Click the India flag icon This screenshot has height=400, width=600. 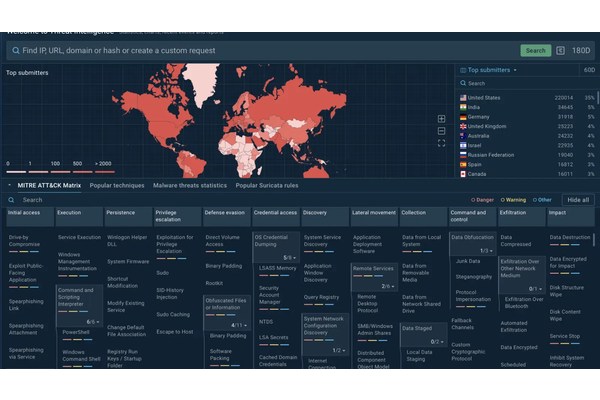pos(463,107)
